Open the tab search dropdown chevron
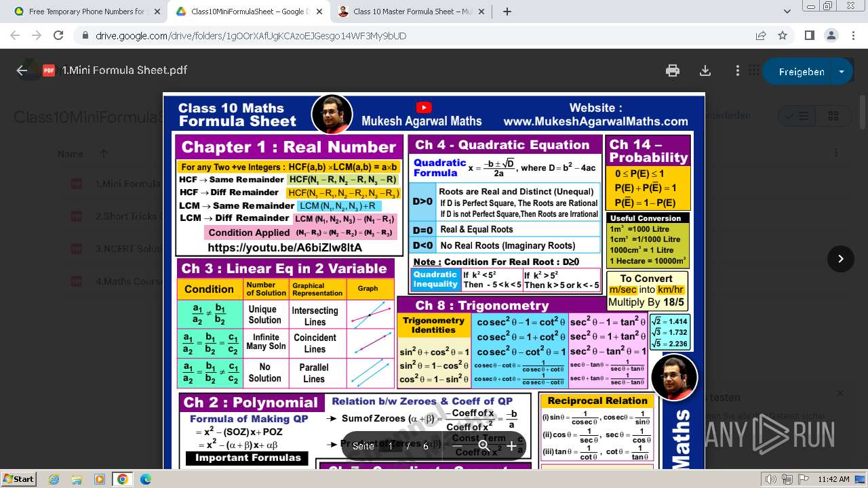 tap(787, 12)
